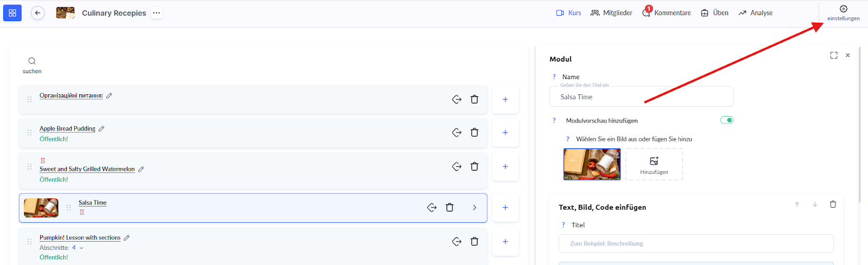Expand the Modul panel to fullscreen

click(x=834, y=55)
